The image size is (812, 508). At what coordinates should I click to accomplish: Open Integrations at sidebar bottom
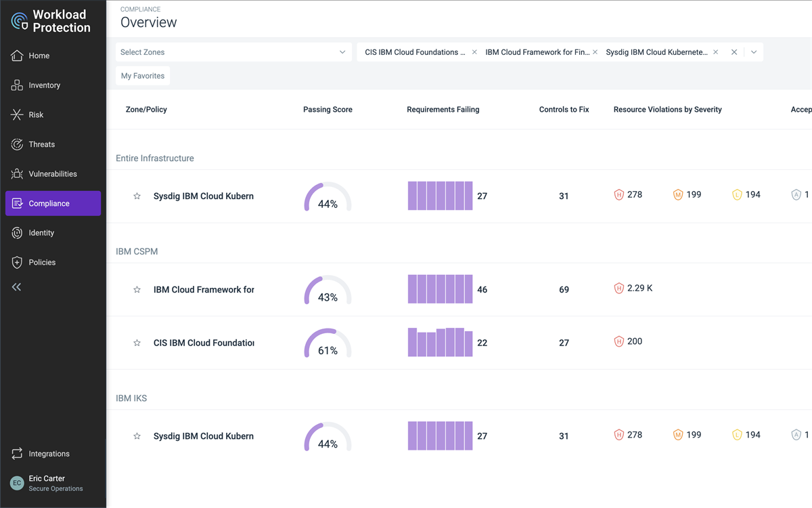click(49, 454)
